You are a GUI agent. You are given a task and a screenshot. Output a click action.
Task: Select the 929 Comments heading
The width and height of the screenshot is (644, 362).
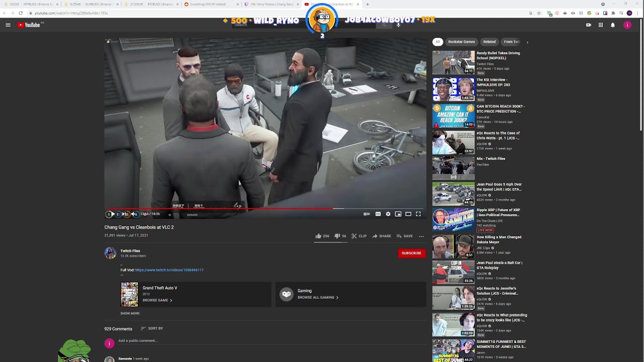point(118,329)
